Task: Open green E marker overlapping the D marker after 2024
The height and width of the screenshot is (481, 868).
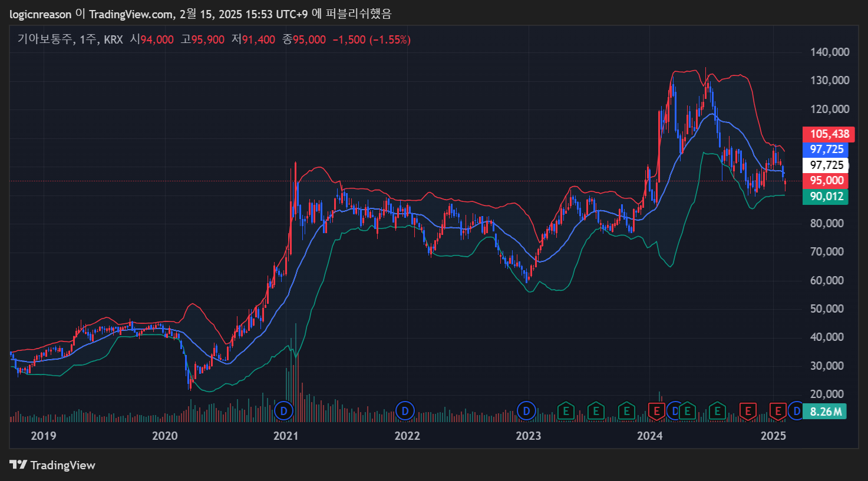Action: click(x=687, y=410)
